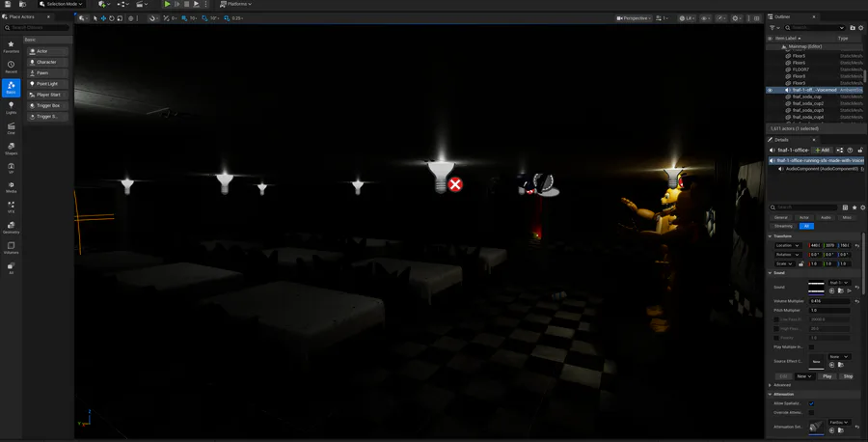Click the Add component button in Details
This screenshot has width=868, height=442.
(x=823, y=151)
